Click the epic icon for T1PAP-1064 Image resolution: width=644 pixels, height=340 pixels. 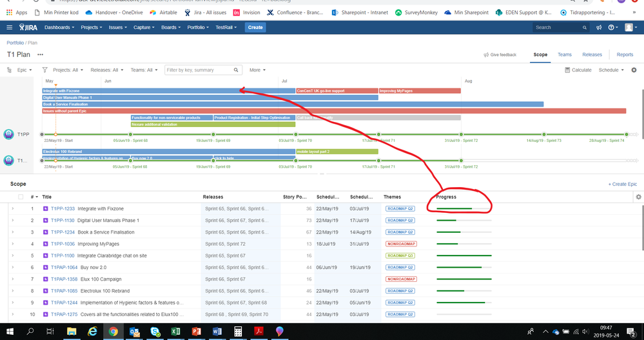click(x=46, y=268)
